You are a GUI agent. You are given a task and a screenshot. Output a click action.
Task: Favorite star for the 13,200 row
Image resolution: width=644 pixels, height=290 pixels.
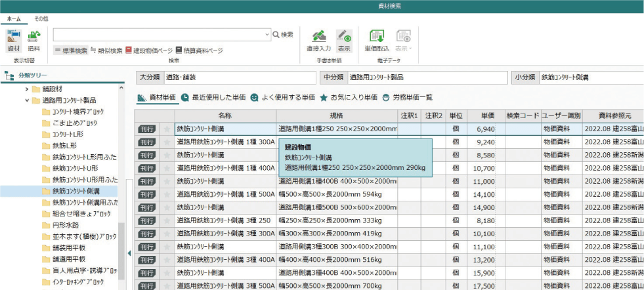point(167,260)
